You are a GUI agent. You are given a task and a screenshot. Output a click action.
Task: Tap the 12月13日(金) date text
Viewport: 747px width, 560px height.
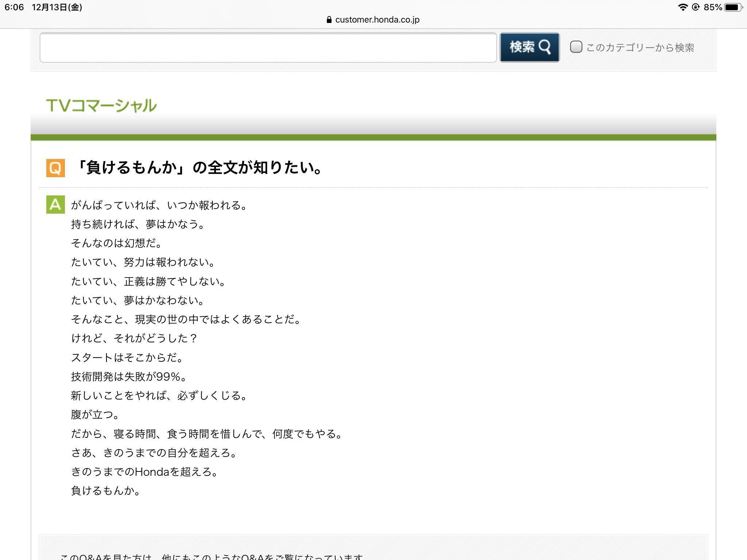coord(57,7)
